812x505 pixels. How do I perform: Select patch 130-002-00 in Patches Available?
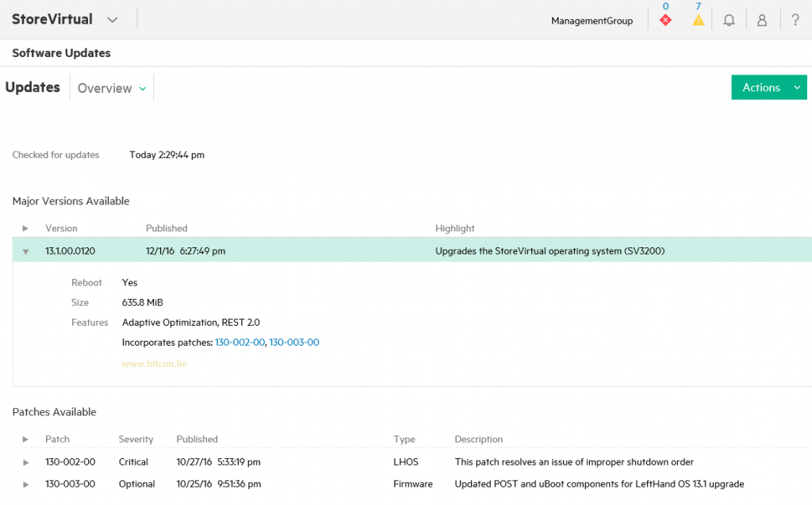(70, 462)
